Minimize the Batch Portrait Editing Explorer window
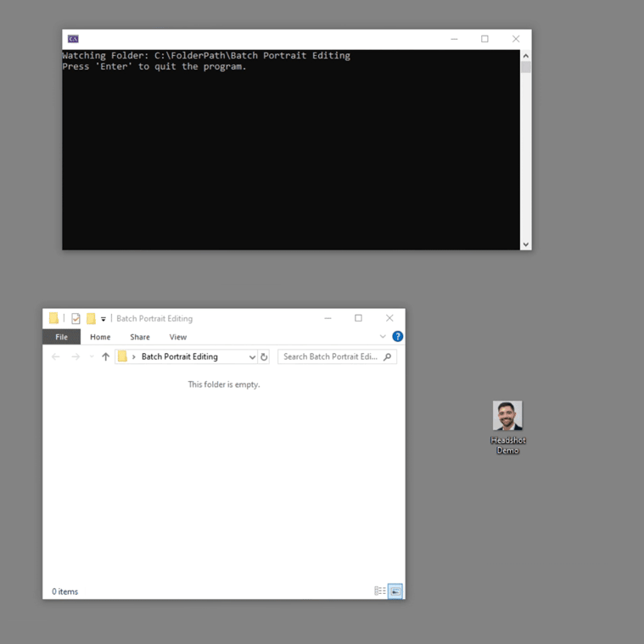 pos(328,318)
